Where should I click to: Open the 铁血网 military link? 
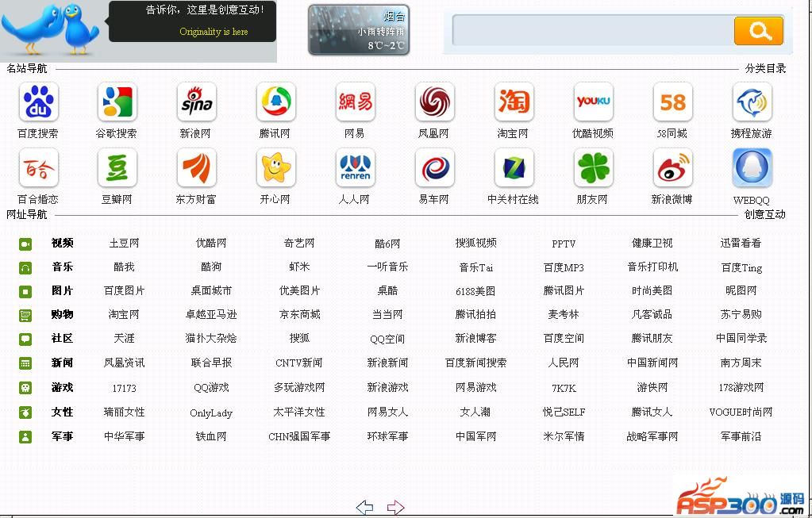[211, 436]
